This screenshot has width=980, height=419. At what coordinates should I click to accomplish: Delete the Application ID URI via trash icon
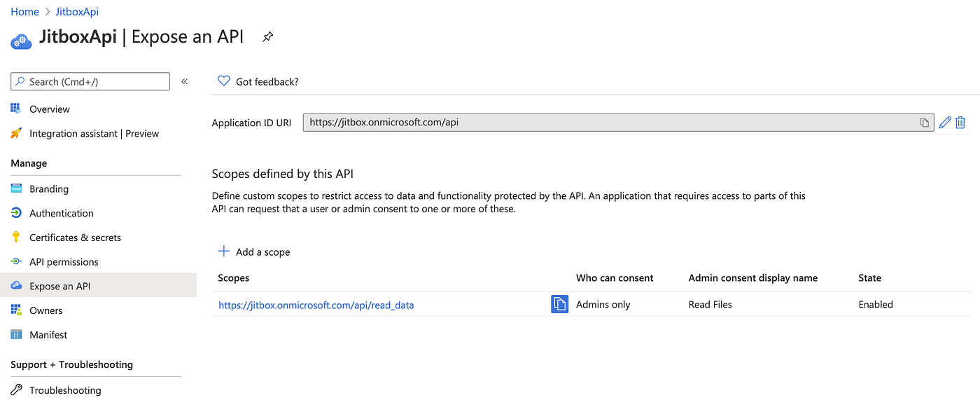(x=960, y=122)
